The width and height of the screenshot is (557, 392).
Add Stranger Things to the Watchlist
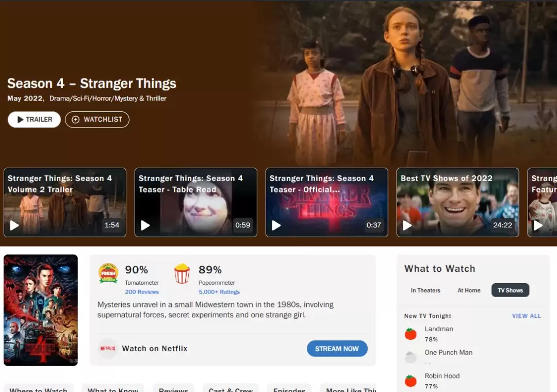tap(97, 120)
